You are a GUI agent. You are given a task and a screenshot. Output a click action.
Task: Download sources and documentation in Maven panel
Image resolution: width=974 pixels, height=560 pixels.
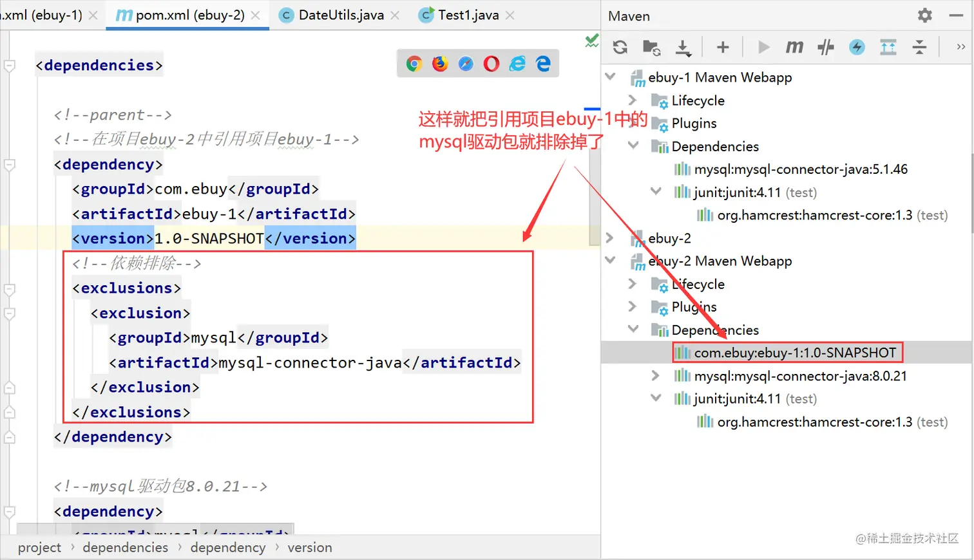(x=683, y=47)
